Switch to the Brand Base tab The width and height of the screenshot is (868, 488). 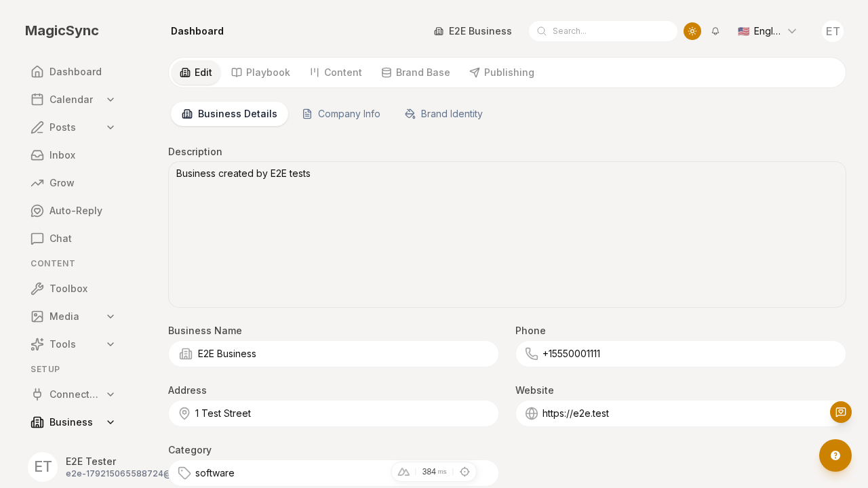[416, 73]
